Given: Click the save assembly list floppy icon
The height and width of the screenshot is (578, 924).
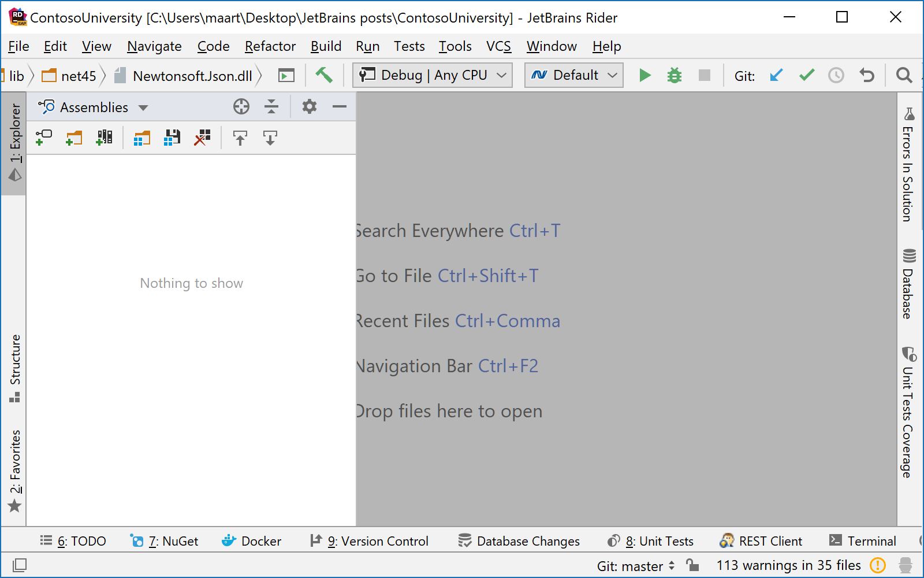Looking at the screenshot, I should (x=172, y=138).
